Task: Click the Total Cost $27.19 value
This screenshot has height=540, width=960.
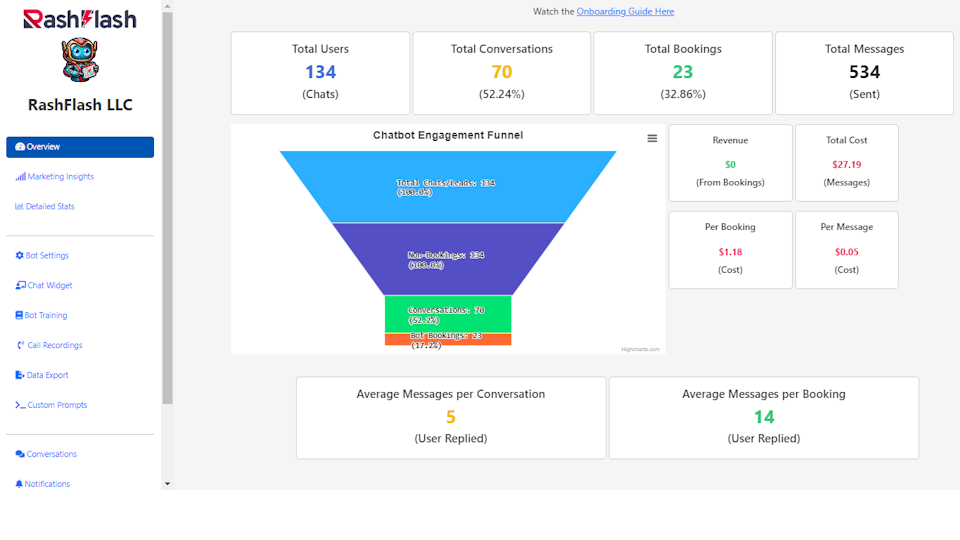Action: [847, 165]
